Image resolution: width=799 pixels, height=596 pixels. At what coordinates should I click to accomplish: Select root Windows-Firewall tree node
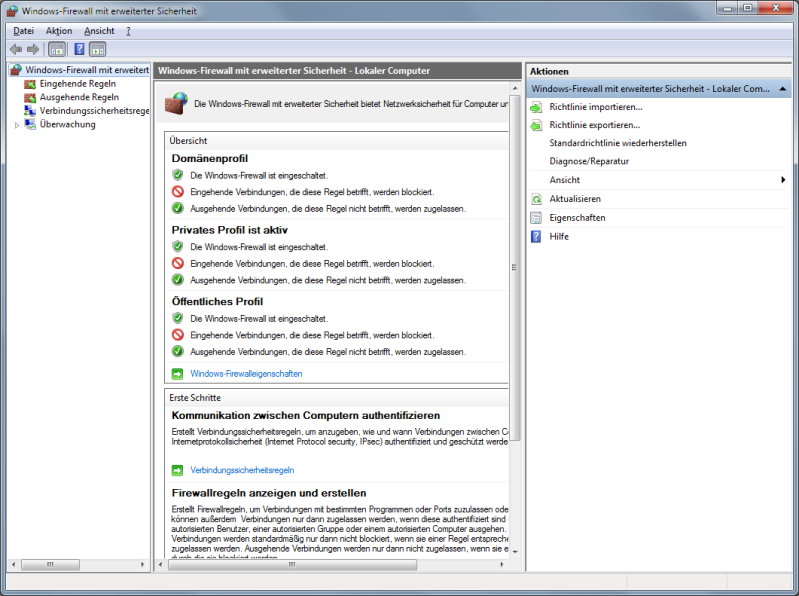tap(86, 70)
